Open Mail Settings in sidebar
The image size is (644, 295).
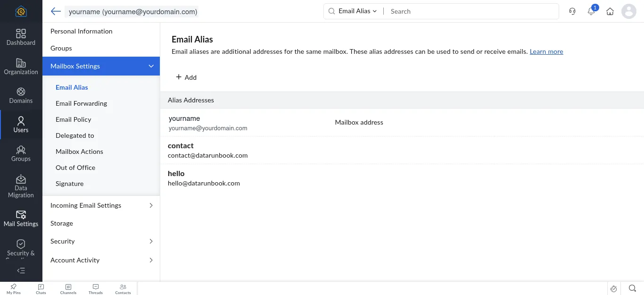click(x=21, y=219)
